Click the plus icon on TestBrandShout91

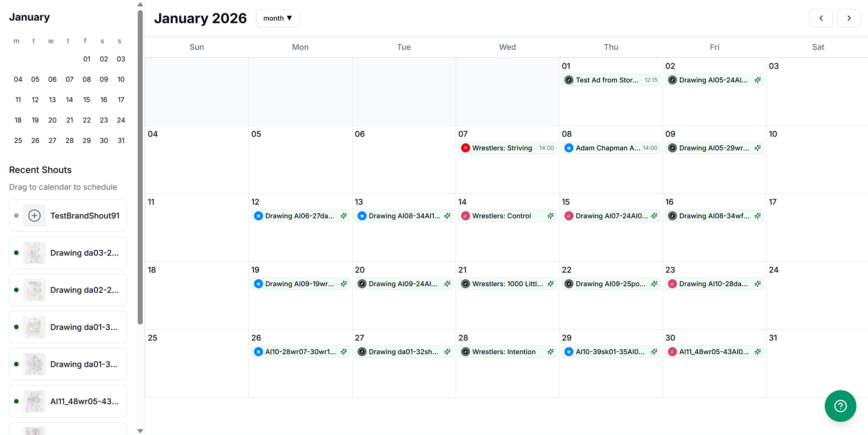click(x=34, y=216)
